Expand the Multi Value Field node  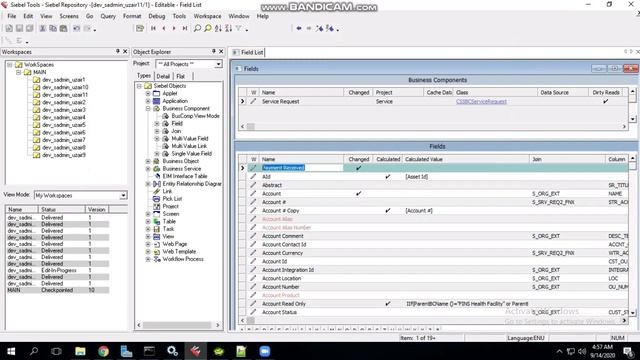tap(157, 139)
